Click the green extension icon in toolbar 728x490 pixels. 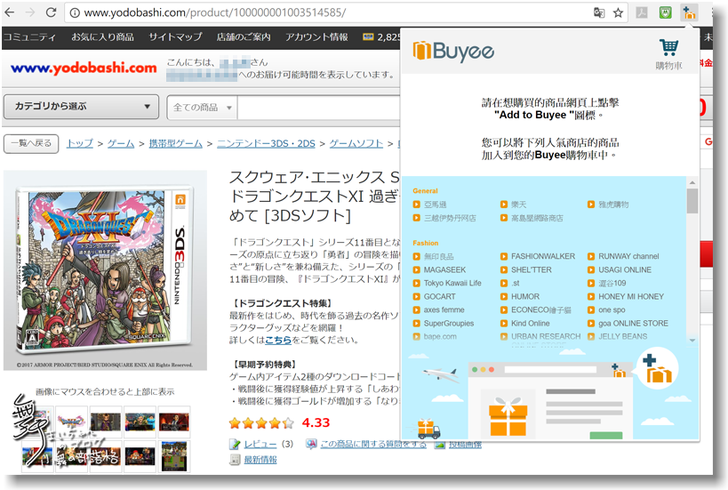[x=666, y=13]
